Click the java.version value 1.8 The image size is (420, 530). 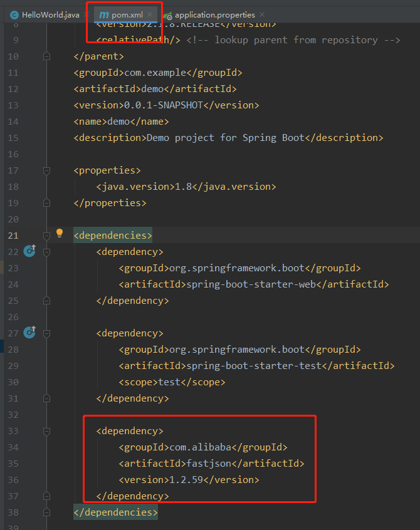point(183,187)
